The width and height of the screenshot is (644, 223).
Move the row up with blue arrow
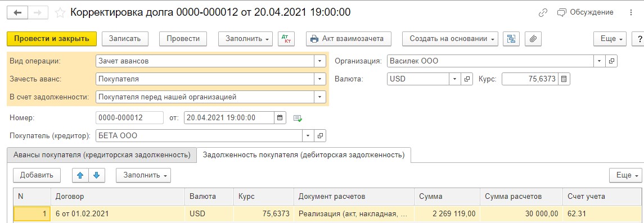tap(80, 175)
